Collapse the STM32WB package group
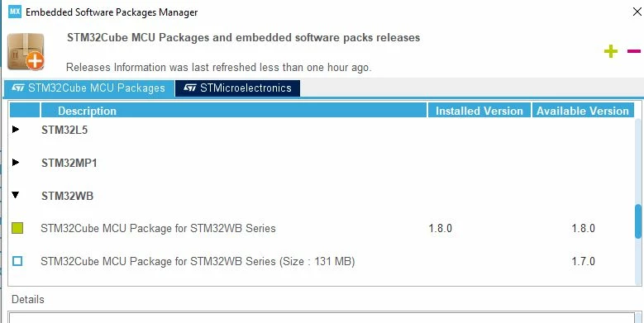The image size is (644, 323). pyautogui.click(x=16, y=195)
